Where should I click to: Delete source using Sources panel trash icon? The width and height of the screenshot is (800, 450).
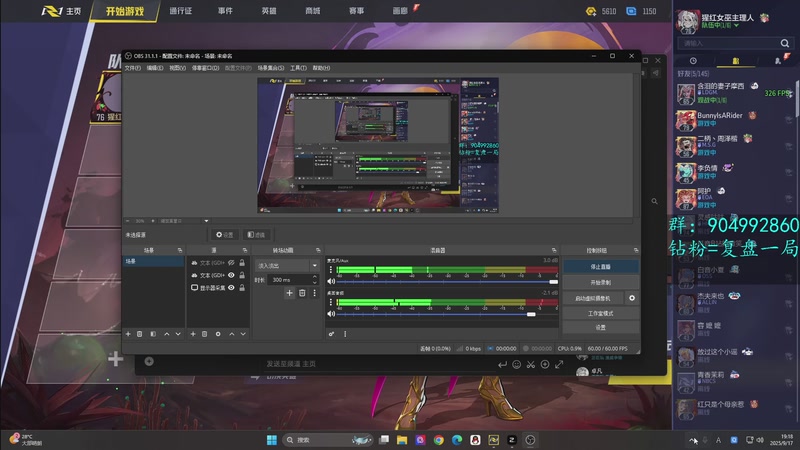[x=205, y=334]
